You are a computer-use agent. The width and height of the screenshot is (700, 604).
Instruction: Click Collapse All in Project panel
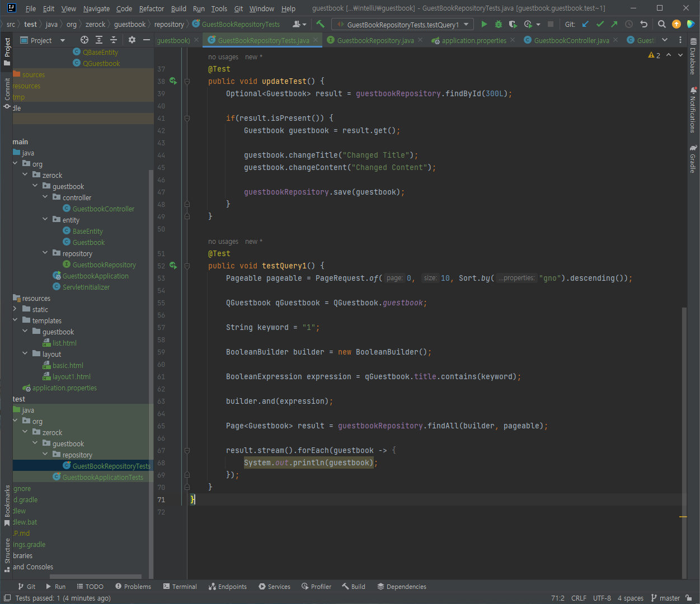[114, 40]
